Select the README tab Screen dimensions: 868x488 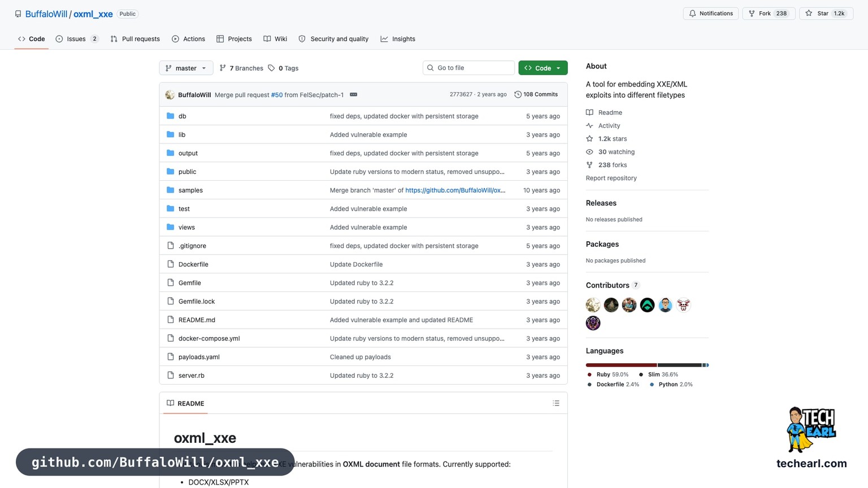click(185, 403)
